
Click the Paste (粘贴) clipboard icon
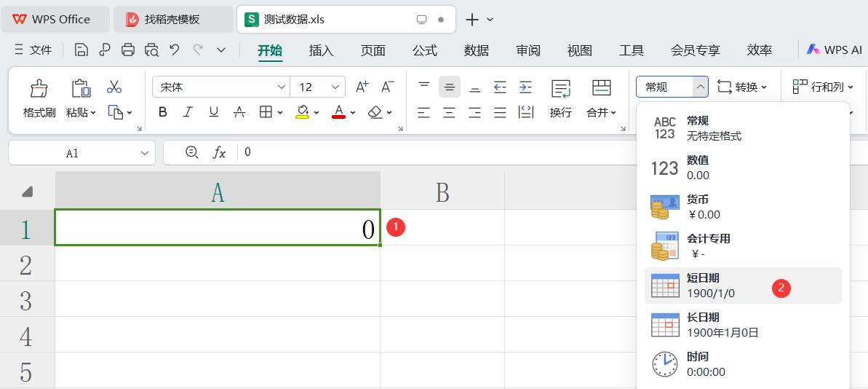[x=81, y=88]
